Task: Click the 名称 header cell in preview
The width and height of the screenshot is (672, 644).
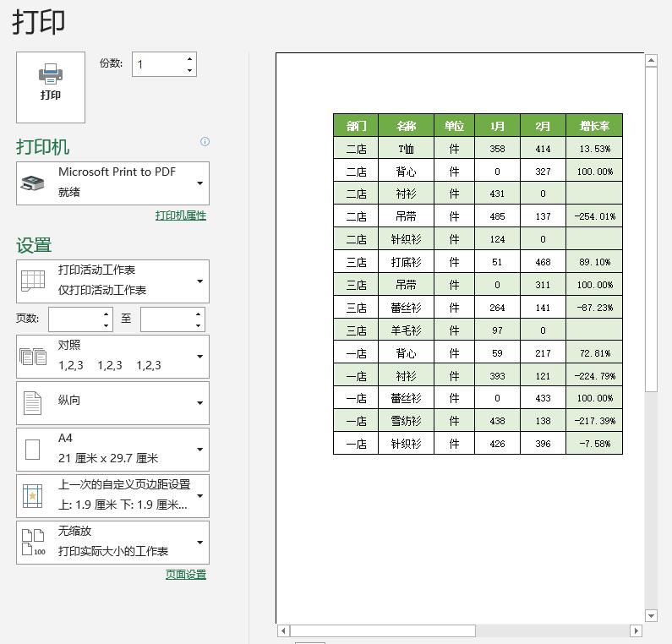Action: 406,126
